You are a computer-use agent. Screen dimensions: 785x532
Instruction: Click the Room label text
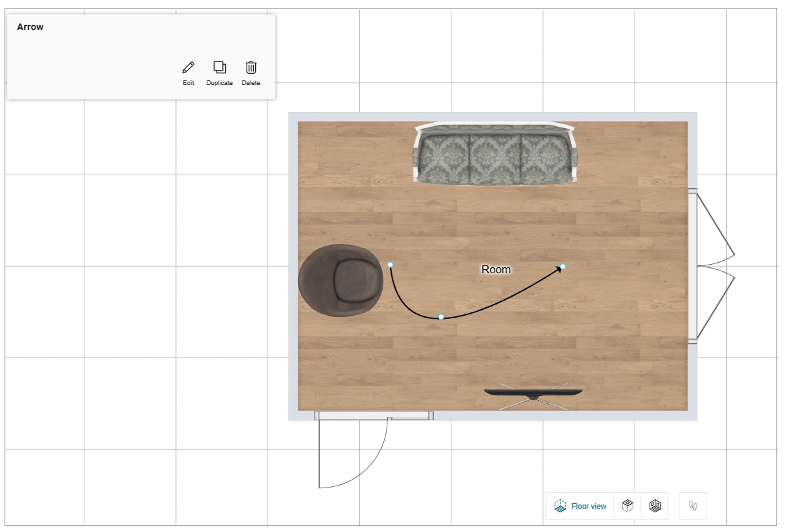click(x=496, y=269)
